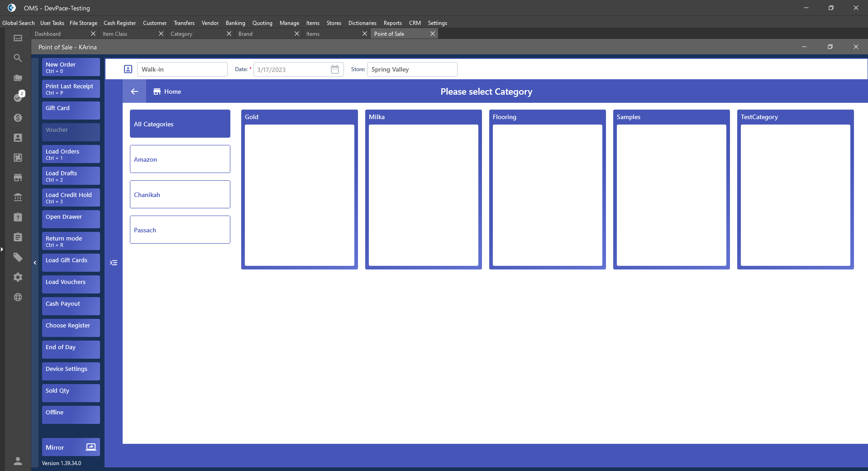The width and height of the screenshot is (868, 471).
Task: Open the transfers sidebar icon
Action: 18,158
